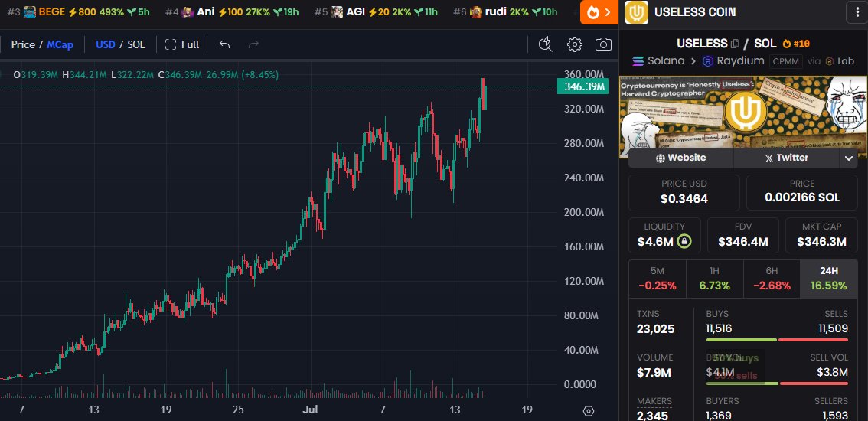Click the SELL VOL $3.8M value
This screenshot has height=421, width=868.
tap(832, 372)
